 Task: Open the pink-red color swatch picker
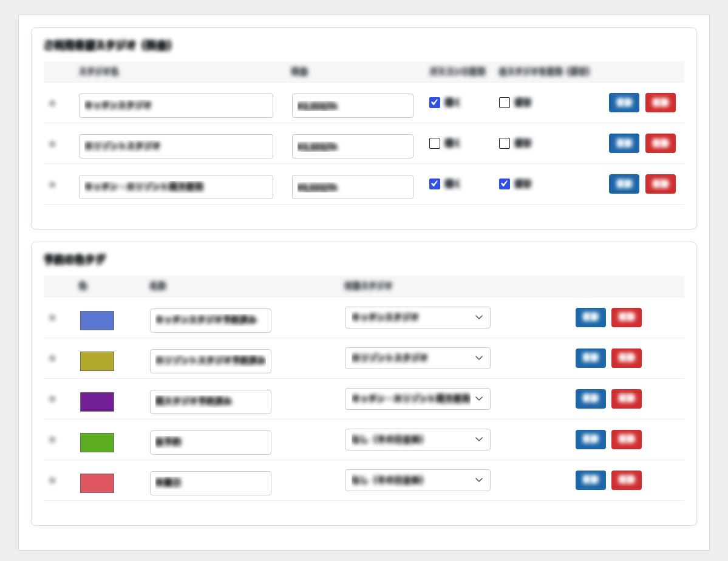pyautogui.click(x=97, y=483)
